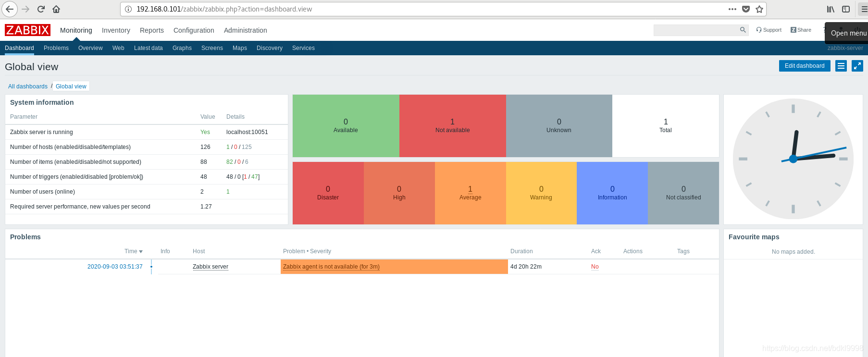The width and height of the screenshot is (868, 357).
Task: Click the browser forward arrow
Action: (x=25, y=9)
